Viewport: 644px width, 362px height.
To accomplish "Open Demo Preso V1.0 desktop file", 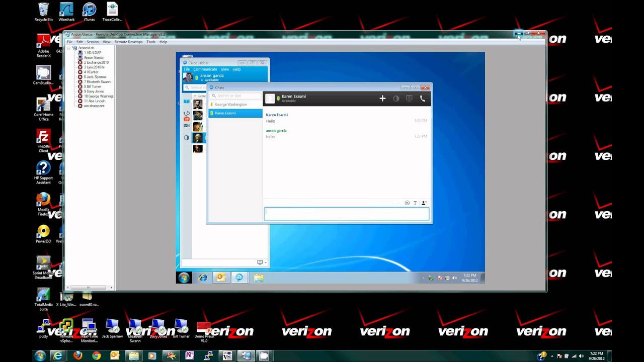I will 204,332.
